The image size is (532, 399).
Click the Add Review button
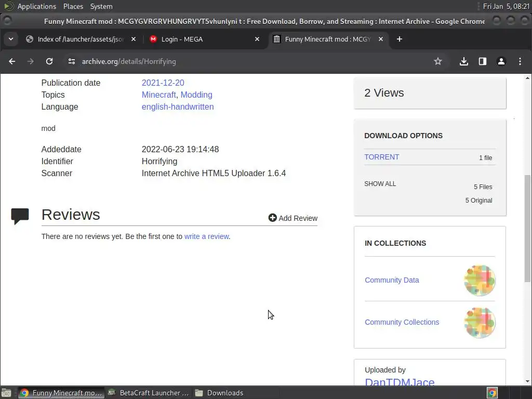coord(293,218)
